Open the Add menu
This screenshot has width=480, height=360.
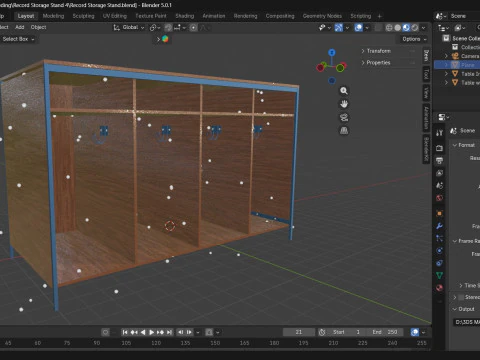(20, 27)
